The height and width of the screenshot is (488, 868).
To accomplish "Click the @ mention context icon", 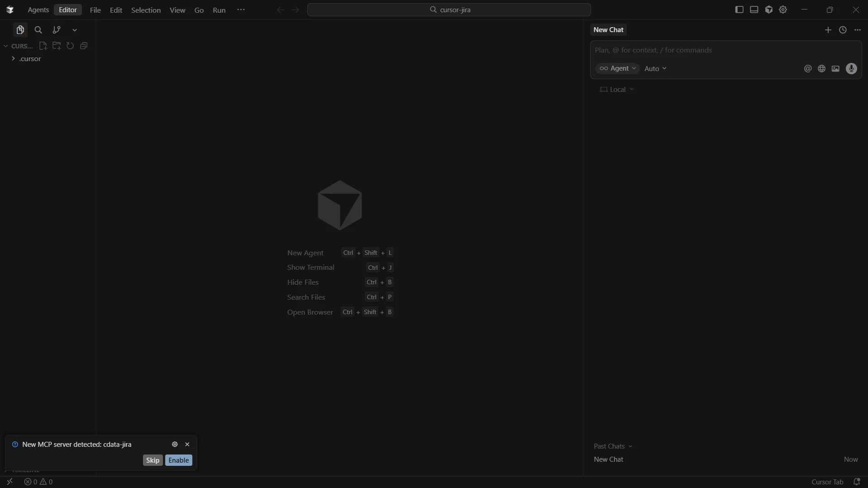I will tap(808, 69).
